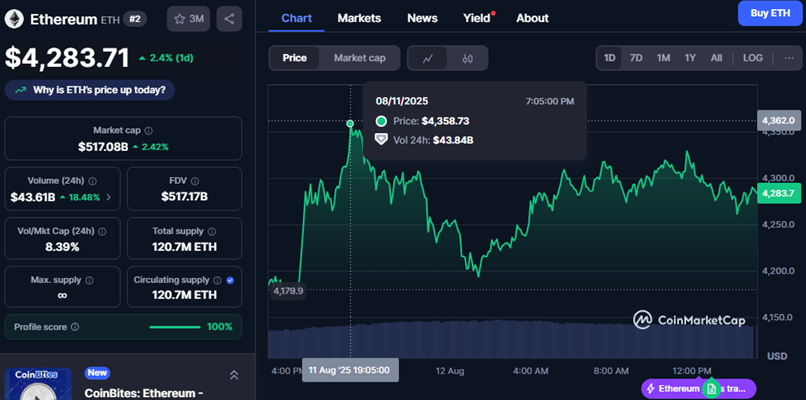
Task: Click the 11 Aug '25 19:05:00 time label
Action: 350,370
